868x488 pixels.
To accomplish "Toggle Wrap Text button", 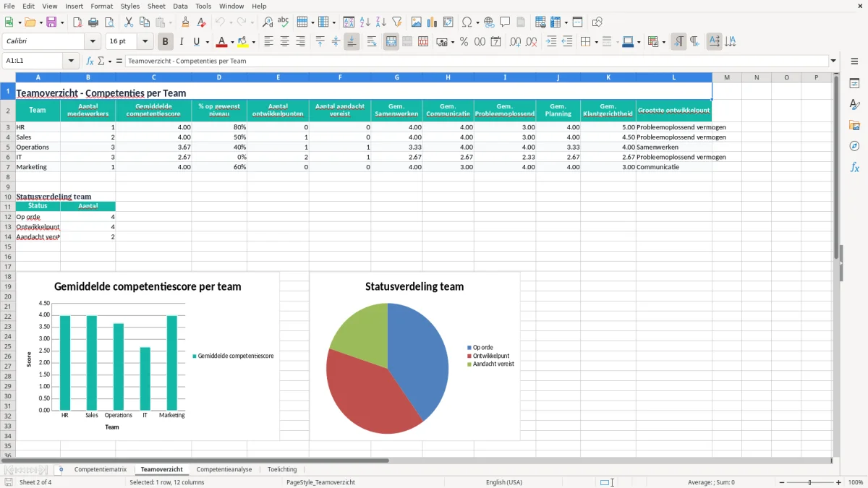I will (372, 42).
